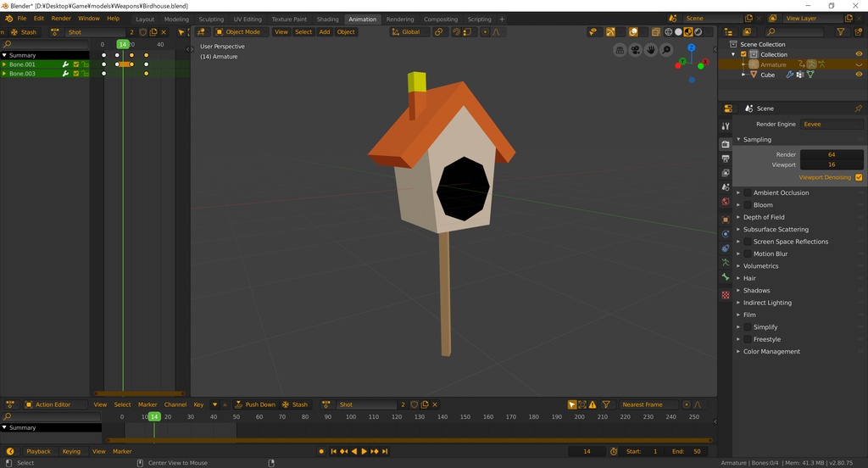This screenshot has width=868, height=468.
Task: Expand Depth of Field panel
Action: coord(764,217)
